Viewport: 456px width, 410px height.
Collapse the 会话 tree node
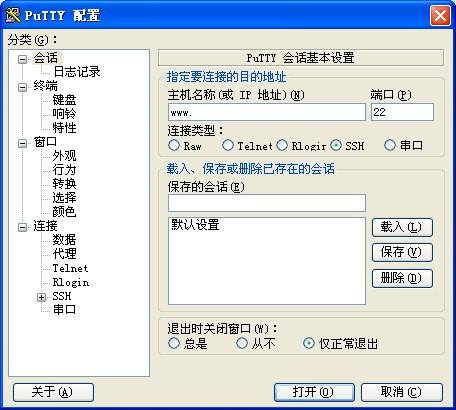pyautogui.click(x=23, y=59)
